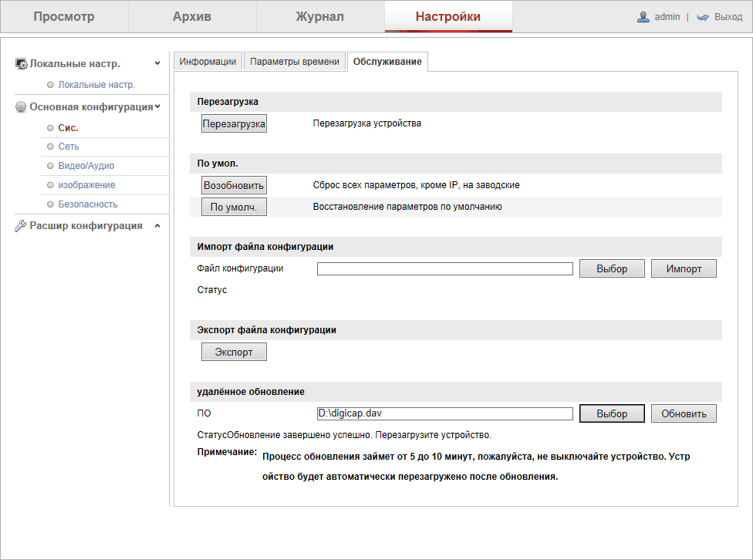Click the status text Обновление завершено успешно
Screen dimensions: 753x560
coord(299,435)
